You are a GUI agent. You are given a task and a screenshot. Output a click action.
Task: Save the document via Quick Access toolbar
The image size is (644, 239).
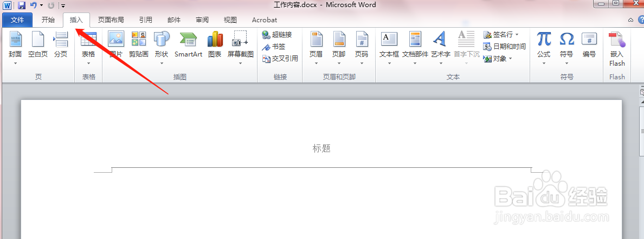pyautogui.click(x=21, y=5)
